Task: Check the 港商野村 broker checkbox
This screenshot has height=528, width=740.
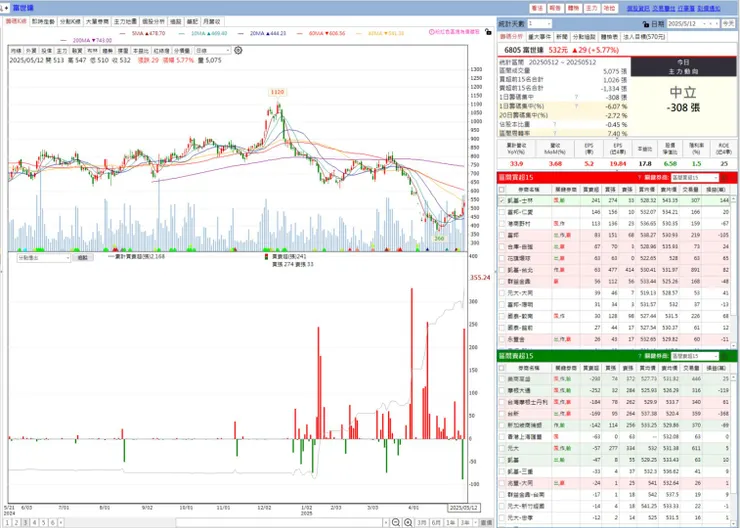Action: coord(502,224)
